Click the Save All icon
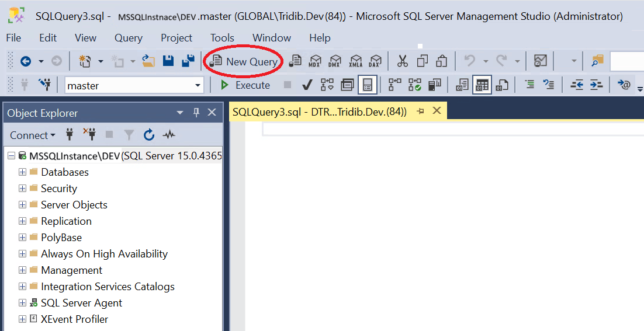The image size is (644, 331). pyautogui.click(x=188, y=61)
